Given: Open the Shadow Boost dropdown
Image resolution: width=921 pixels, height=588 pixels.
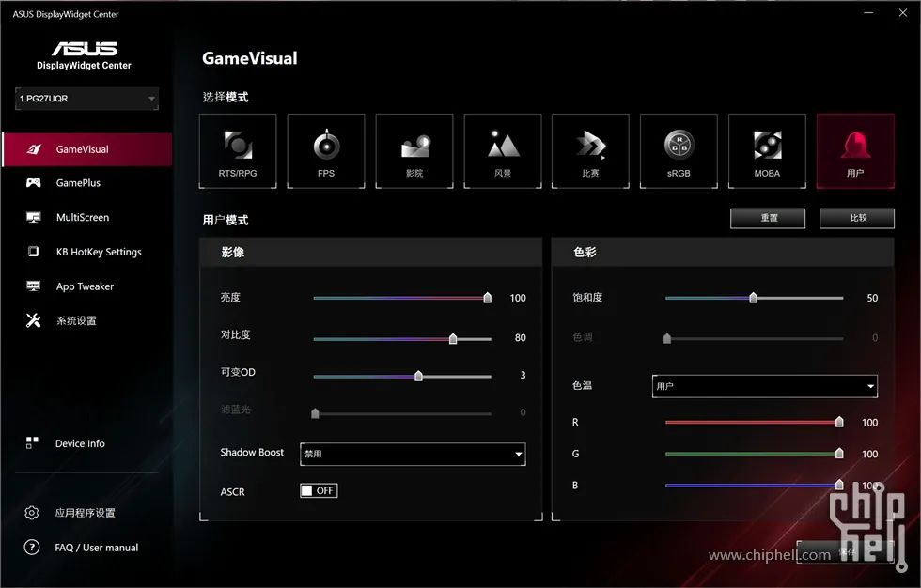Looking at the screenshot, I should point(413,455).
